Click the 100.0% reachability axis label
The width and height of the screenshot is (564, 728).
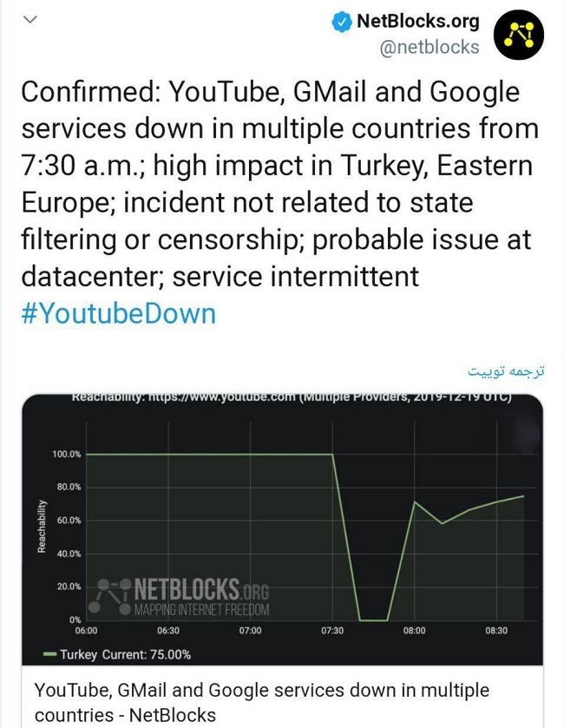tap(67, 454)
